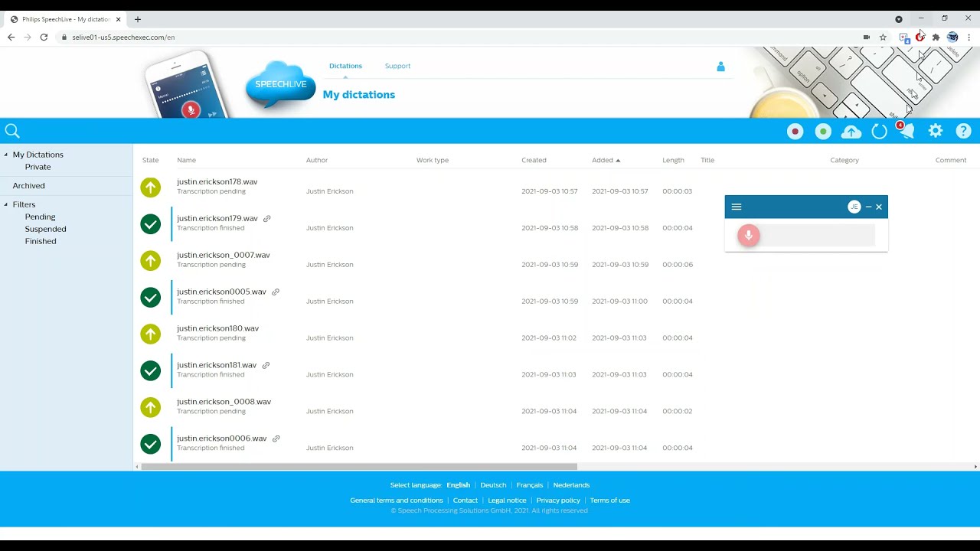Sort by the Work type column header

tap(433, 160)
